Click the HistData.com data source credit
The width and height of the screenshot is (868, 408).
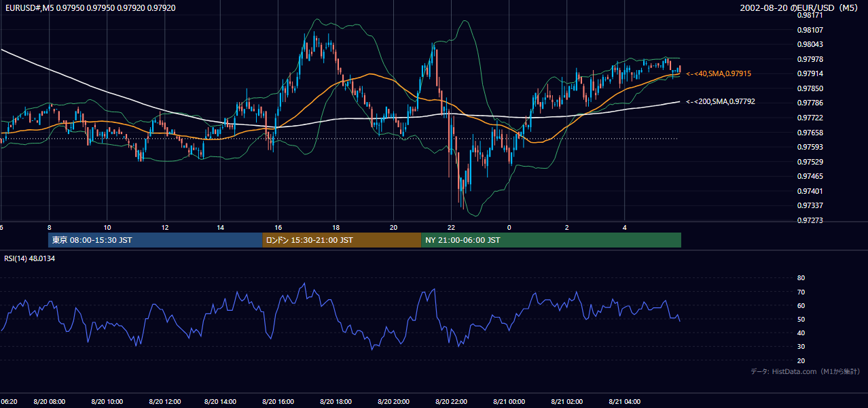coord(806,371)
